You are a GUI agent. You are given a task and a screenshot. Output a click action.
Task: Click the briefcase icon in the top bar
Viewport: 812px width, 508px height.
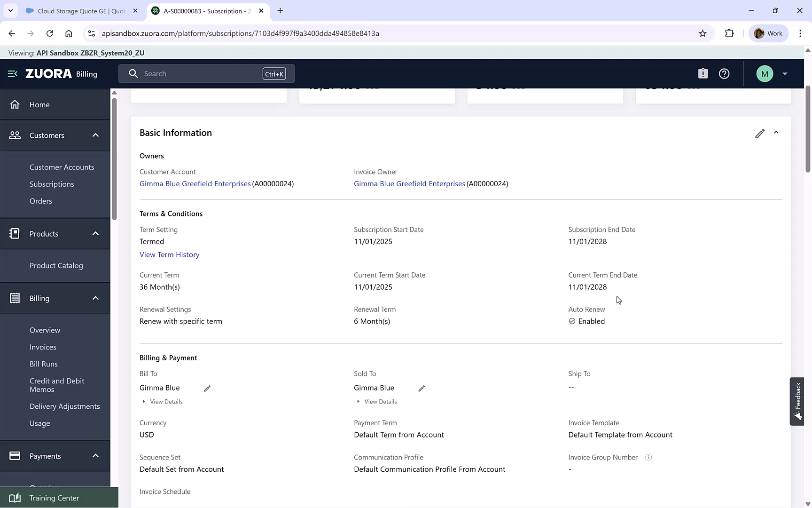703,73
